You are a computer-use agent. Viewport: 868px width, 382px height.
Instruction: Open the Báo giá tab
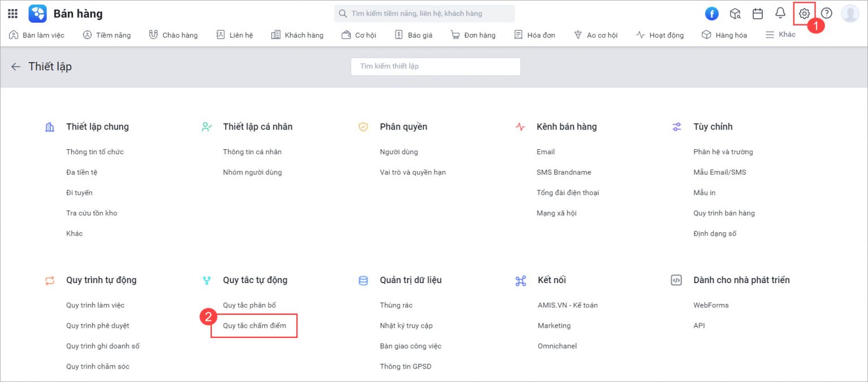coord(413,35)
